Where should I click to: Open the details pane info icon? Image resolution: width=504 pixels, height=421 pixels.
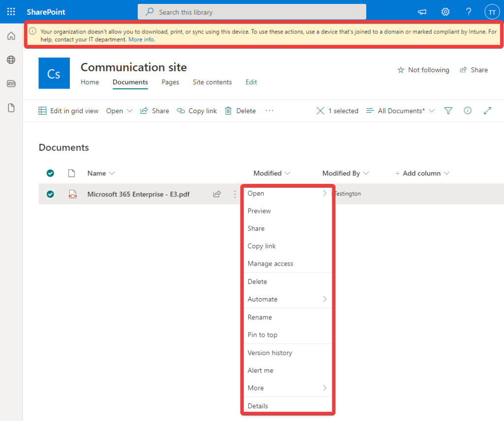(468, 111)
